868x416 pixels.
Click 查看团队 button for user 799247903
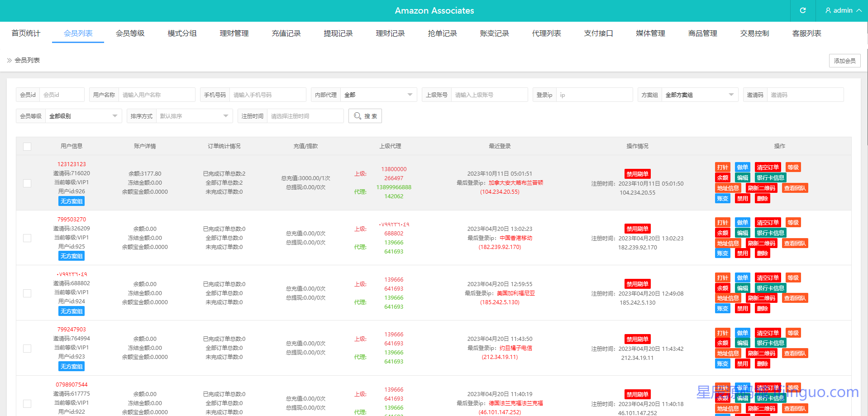click(x=795, y=354)
